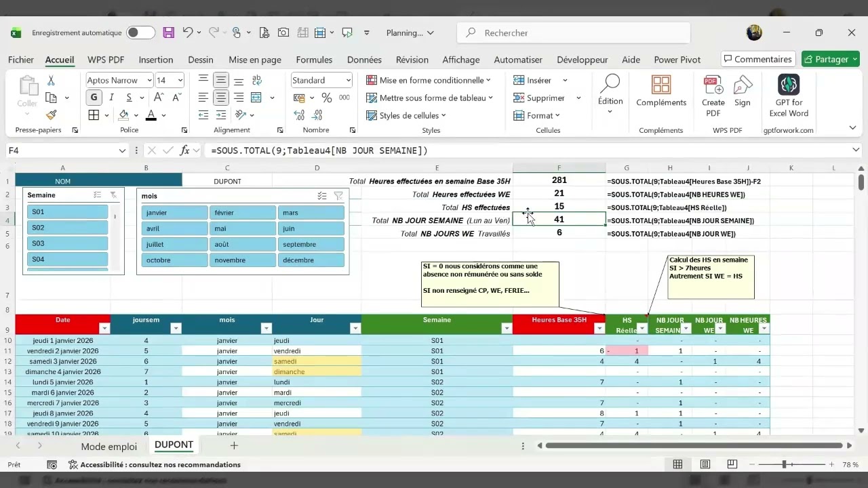Click the Save floppy disk icon
The image size is (868, 488).
tap(169, 33)
